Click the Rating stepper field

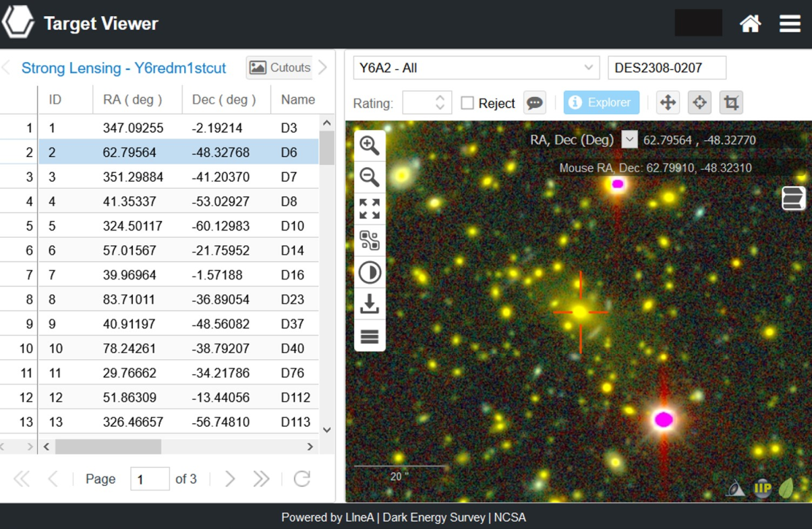[x=426, y=103]
